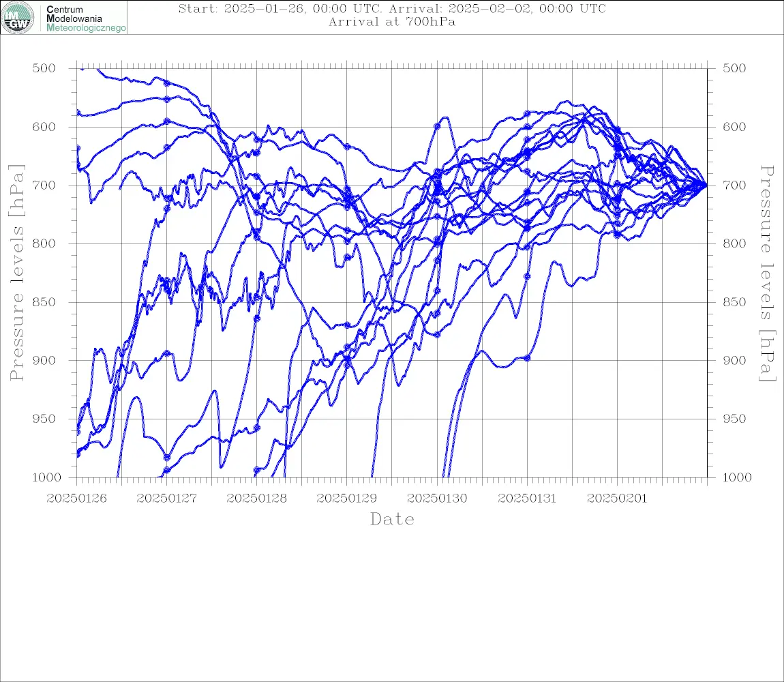784x682 pixels.
Task: Click the right axis value 800
Action: pos(734,243)
